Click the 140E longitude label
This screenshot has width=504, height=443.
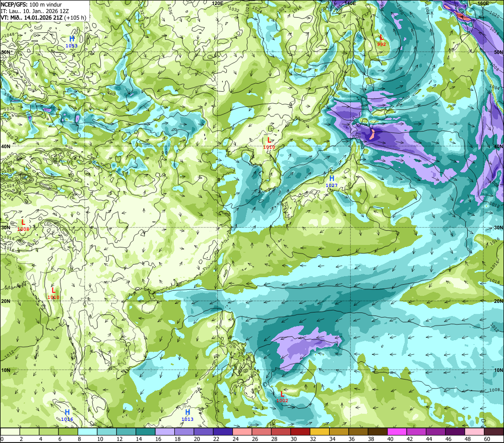tap(350, 3)
